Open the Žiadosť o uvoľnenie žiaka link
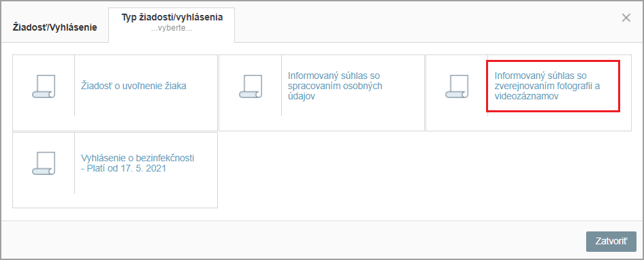This screenshot has width=644, height=260. (133, 86)
